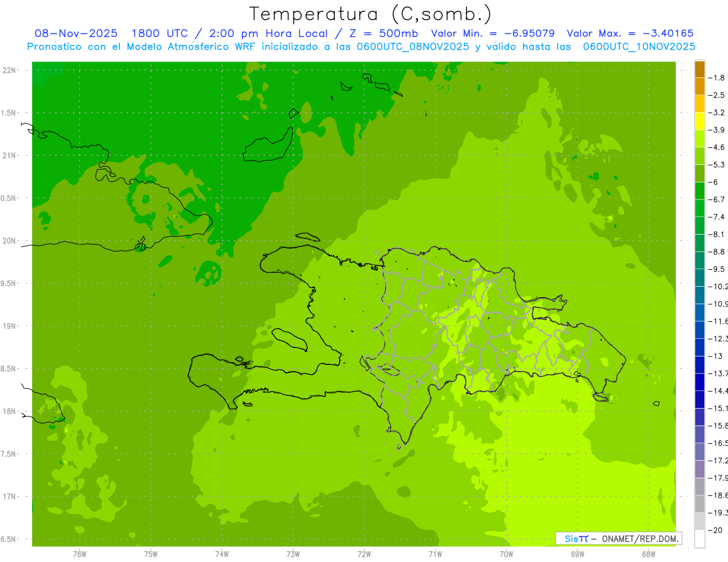
Task: Click the "-3.9" legend value
Action: [x=718, y=130]
